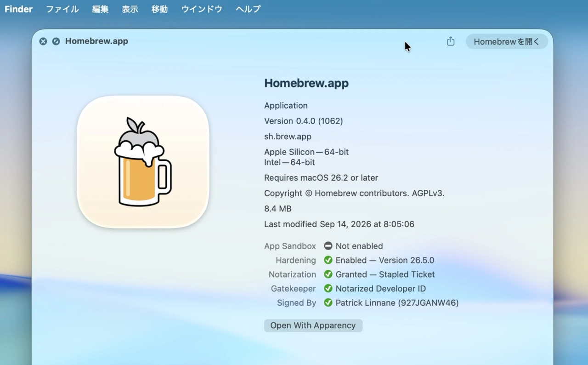This screenshot has height=365, width=588.
Task: Click the large Homebrew.app heading
Action: point(306,83)
